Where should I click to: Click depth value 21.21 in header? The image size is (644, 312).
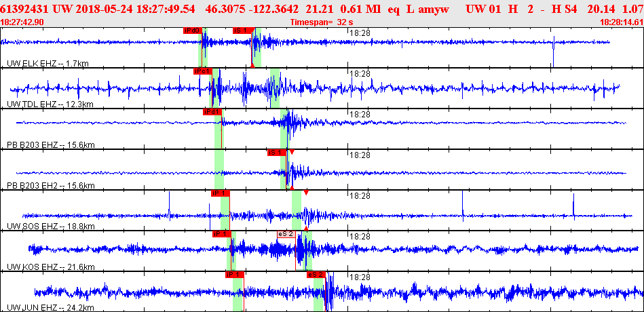click(317, 9)
